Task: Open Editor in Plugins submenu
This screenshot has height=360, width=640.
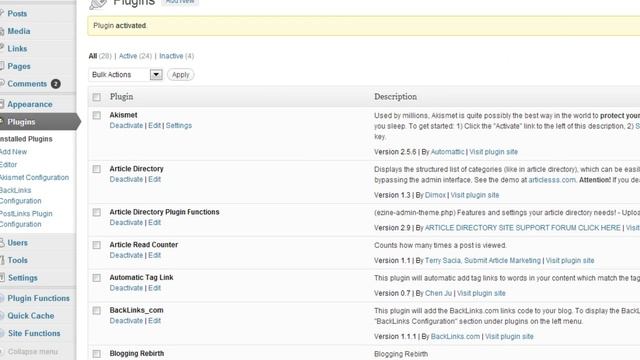Action: tap(9, 164)
